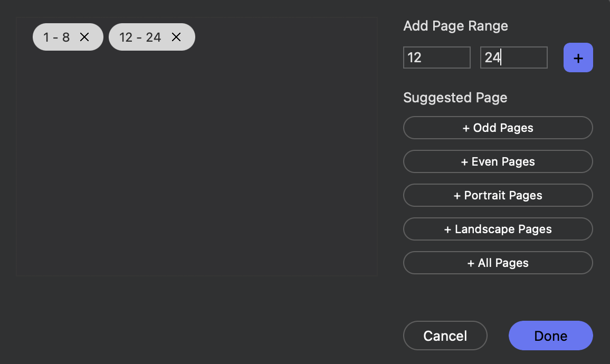Confirm the page ranges with Done

click(550, 336)
